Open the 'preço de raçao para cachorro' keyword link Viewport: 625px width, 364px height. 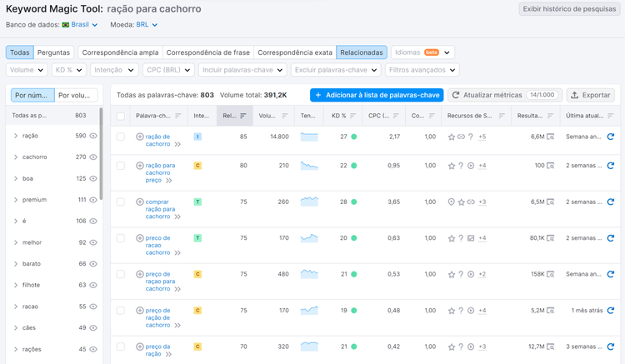(x=160, y=282)
